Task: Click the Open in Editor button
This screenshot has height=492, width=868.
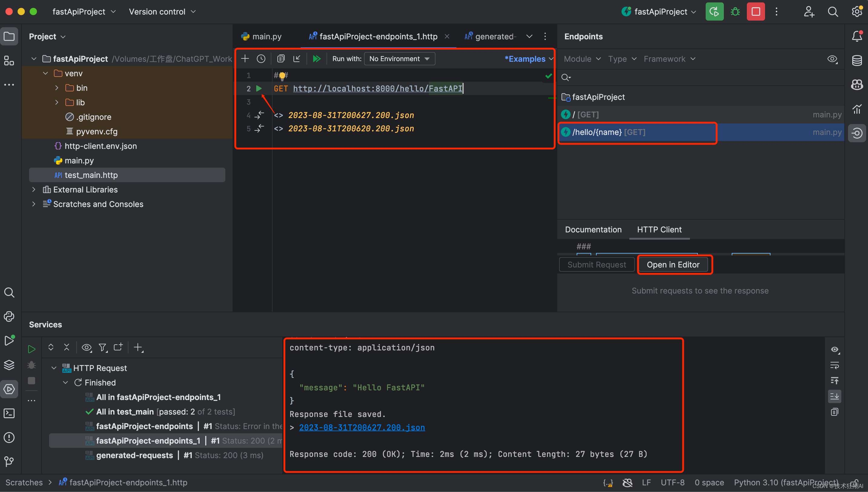Action: pyautogui.click(x=673, y=264)
